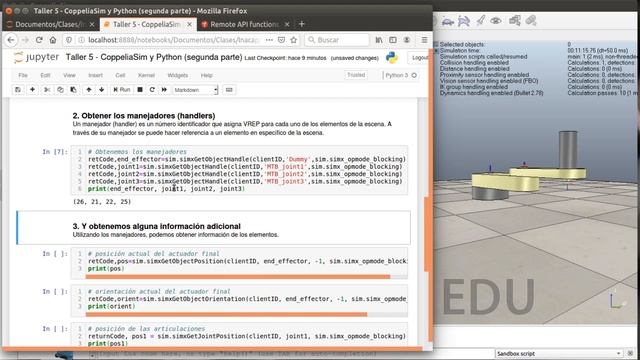This screenshot has width=640, height=360.
Task: Rename notebook via the Taller 5 title
Action: click(154, 57)
